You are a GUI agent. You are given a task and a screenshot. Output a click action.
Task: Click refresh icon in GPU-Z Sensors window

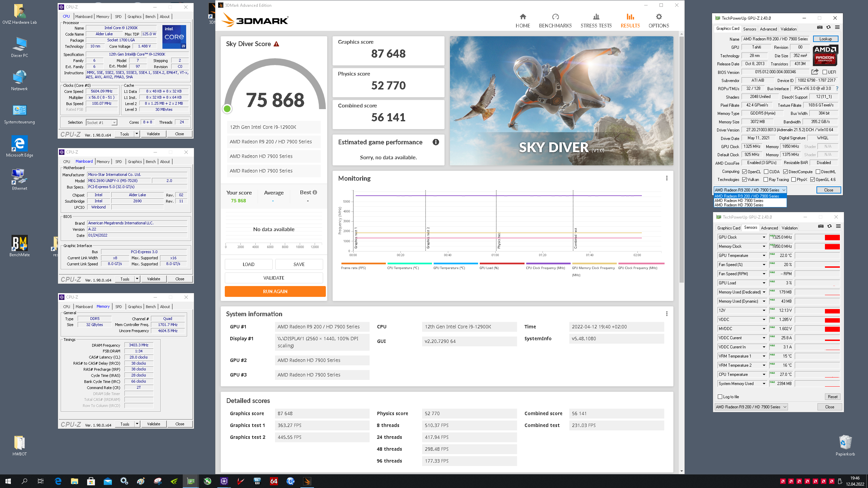click(x=829, y=226)
